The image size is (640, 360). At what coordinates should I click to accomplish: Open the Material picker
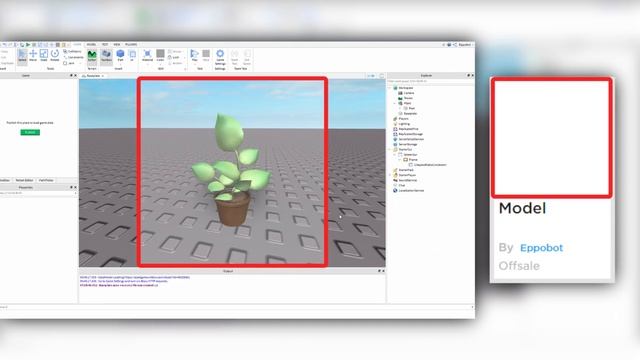(147, 56)
